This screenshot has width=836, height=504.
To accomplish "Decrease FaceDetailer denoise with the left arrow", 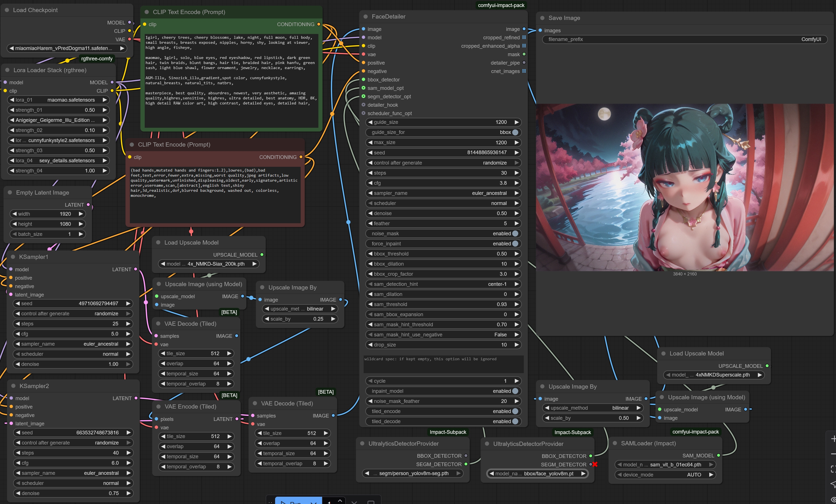I will (370, 213).
